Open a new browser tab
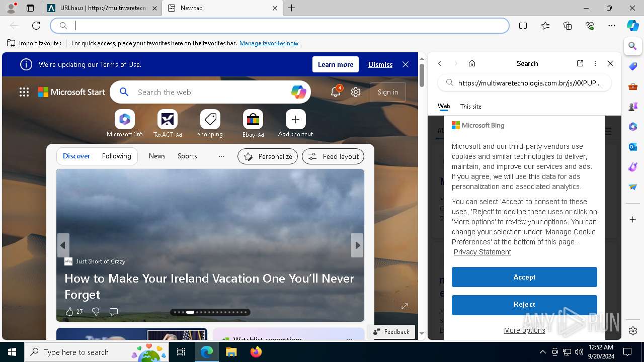The image size is (644, 362). coord(292,8)
